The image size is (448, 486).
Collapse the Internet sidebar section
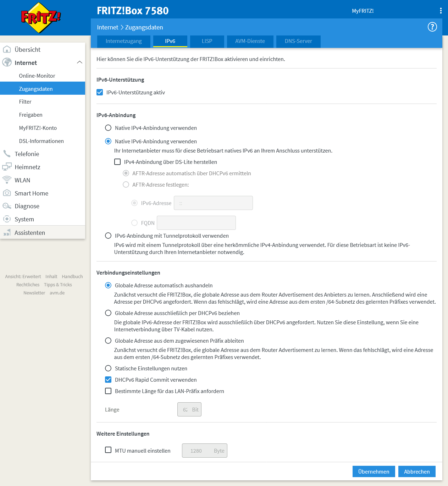pos(80,62)
